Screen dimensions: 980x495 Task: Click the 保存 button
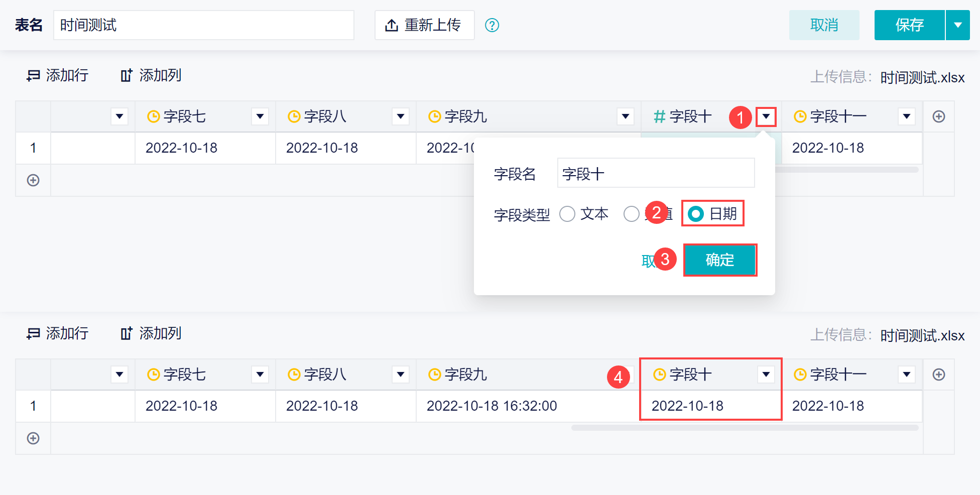pos(909,25)
